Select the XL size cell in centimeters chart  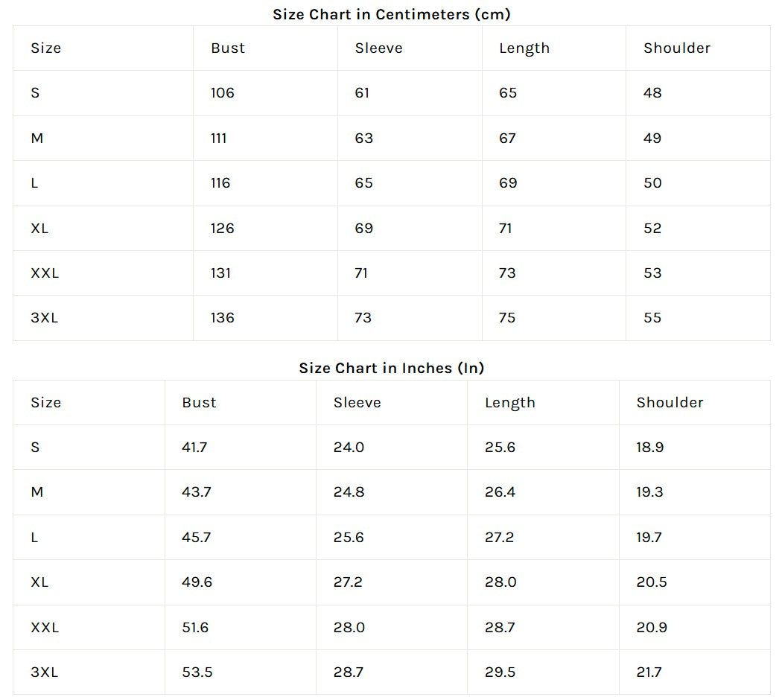[39, 229]
